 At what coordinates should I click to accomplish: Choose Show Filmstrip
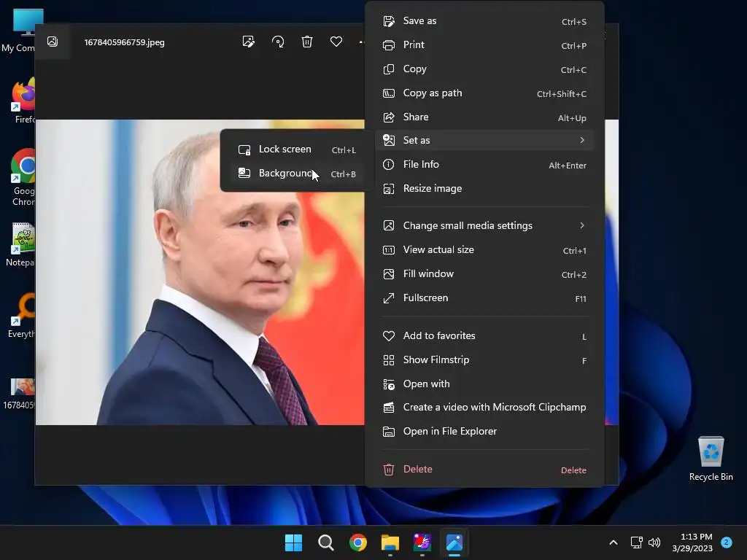pyautogui.click(x=484, y=360)
